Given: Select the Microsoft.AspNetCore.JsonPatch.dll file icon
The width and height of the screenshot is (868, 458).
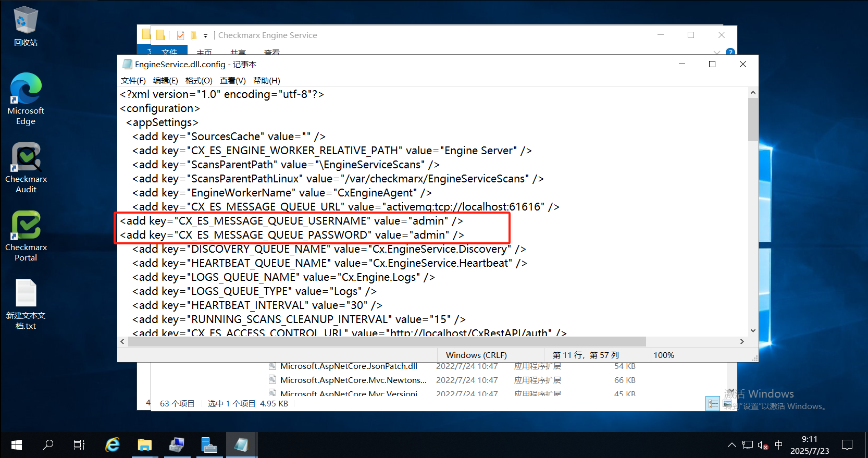Looking at the screenshot, I should click(x=272, y=366).
